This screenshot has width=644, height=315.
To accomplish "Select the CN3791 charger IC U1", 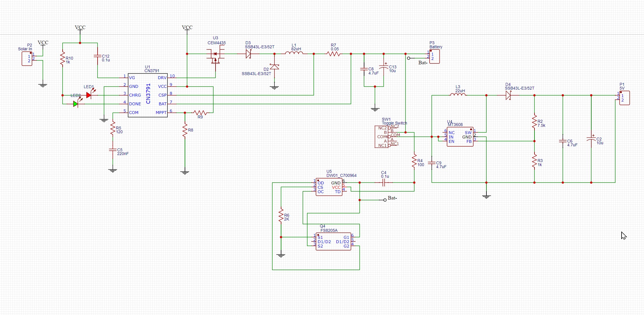I will [x=148, y=95].
